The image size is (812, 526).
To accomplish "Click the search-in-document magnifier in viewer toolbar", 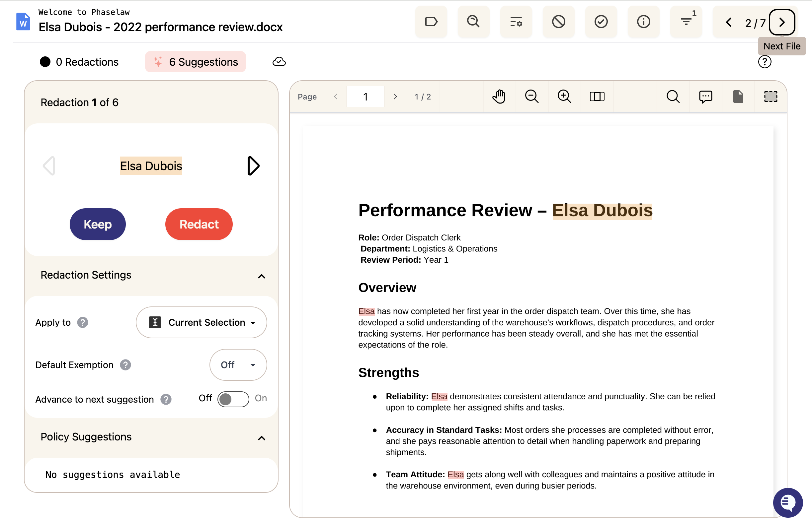I will coord(673,97).
